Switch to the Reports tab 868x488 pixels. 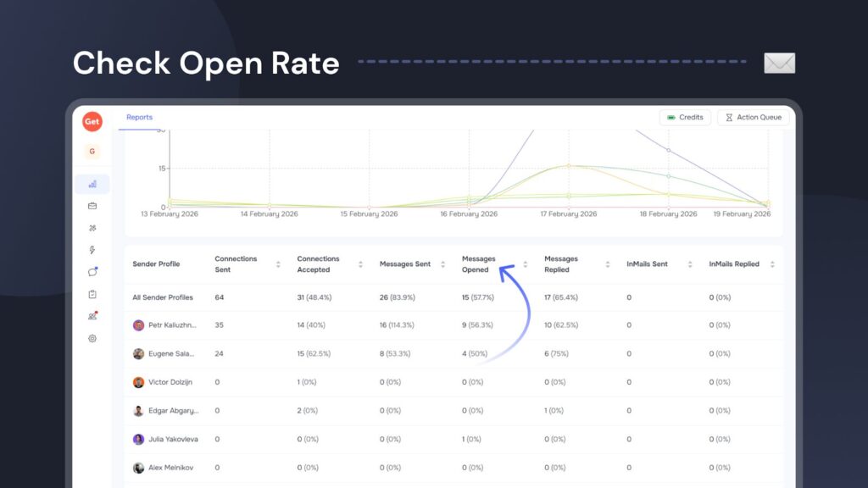[x=139, y=117]
